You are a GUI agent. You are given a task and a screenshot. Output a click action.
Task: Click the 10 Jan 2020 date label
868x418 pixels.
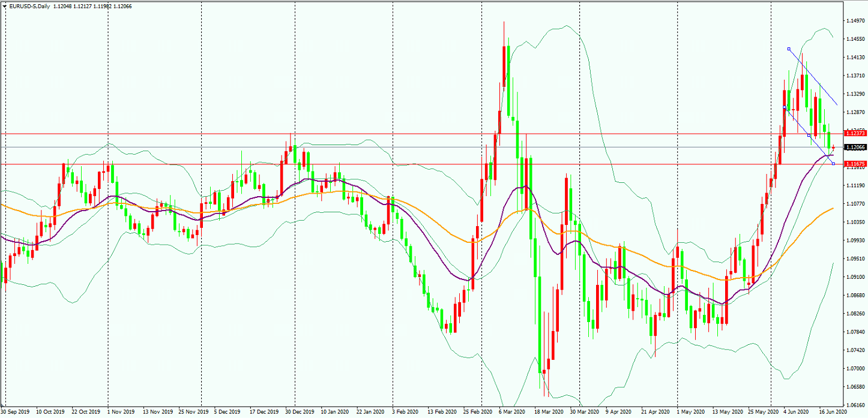tap(334, 413)
